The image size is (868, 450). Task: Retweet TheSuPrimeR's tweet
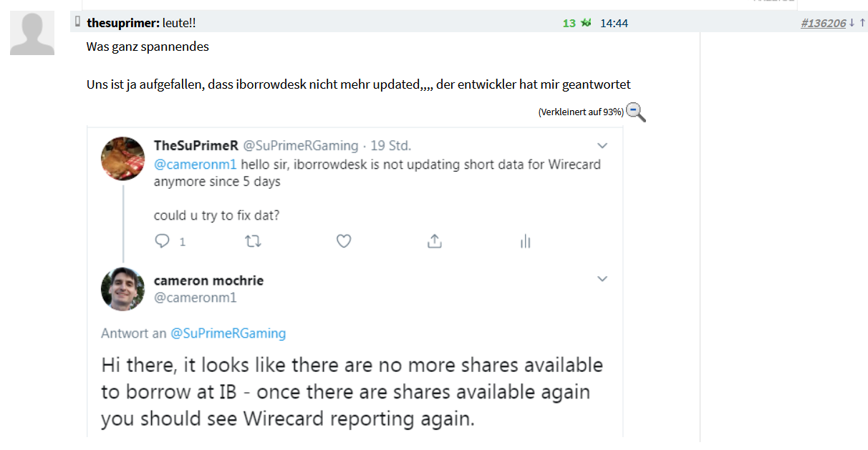[253, 241]
